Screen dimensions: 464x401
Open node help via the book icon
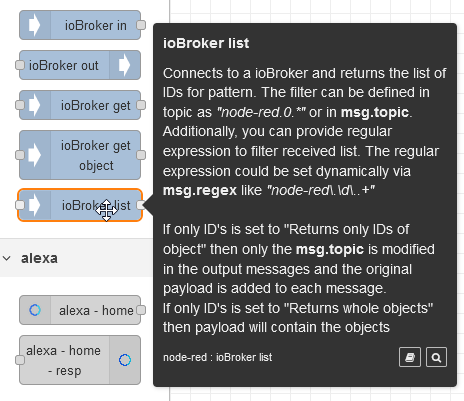(x=410, y=357)
